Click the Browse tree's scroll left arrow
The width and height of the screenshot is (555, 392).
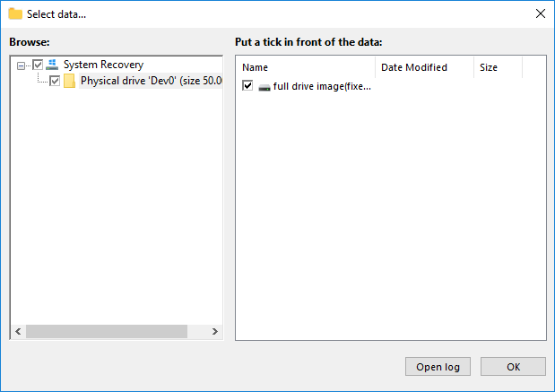coord(18,332)
